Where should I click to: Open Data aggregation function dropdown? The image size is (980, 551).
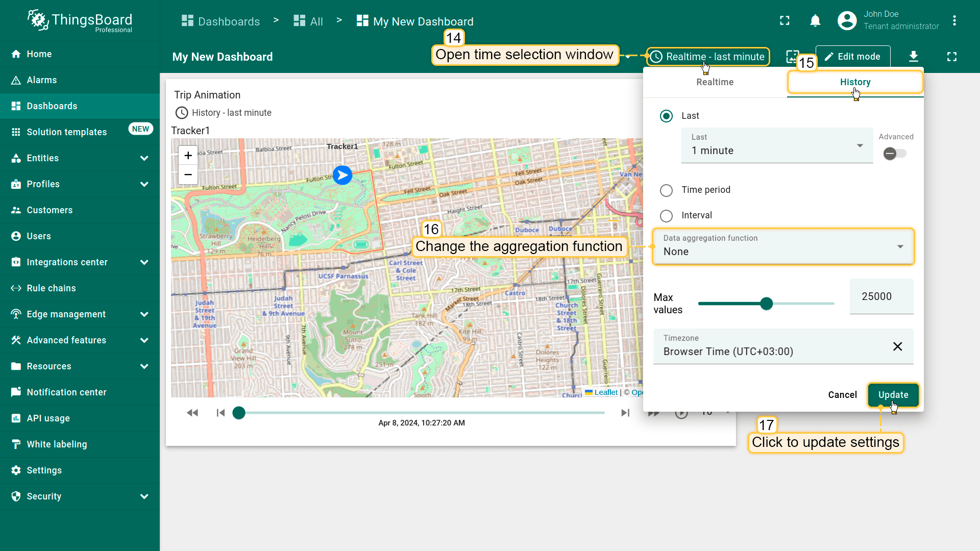coord(783,246)
